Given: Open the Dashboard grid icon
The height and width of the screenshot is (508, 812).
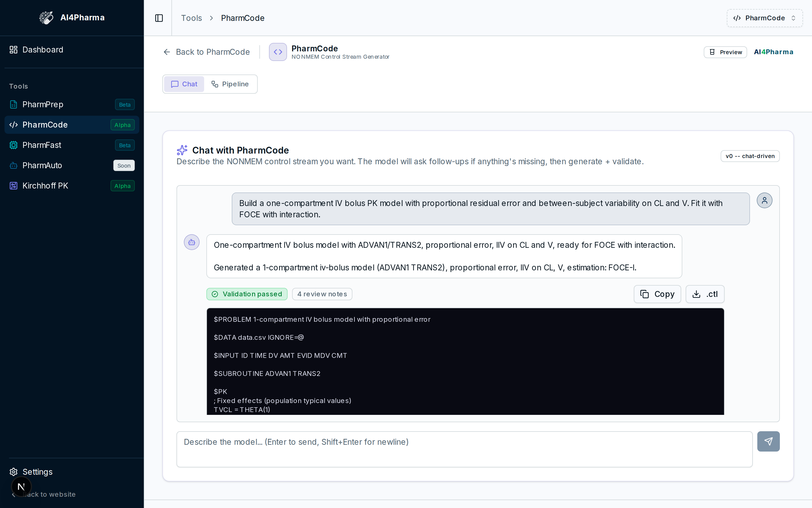Looking at the screenshot, I should (x=14, y=50).
